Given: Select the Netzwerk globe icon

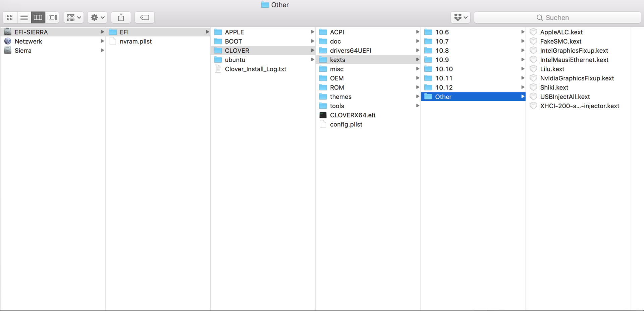Looking at the screenshot, I should (8, 41).
